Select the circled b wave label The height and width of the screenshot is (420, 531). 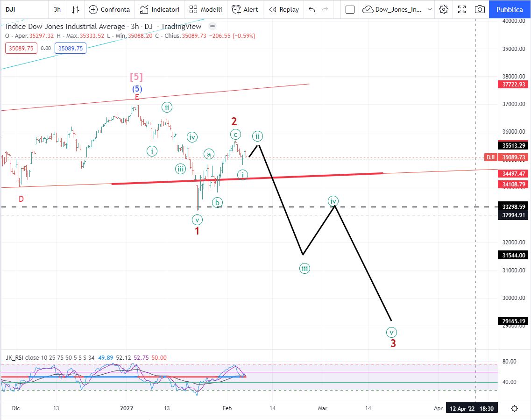(217, 203)
